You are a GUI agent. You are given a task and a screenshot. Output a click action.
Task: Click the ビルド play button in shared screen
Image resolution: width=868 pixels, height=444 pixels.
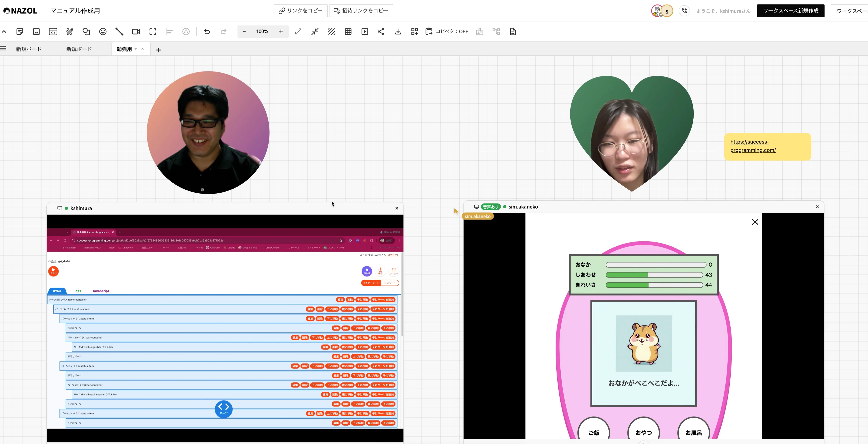pos(53,271)
